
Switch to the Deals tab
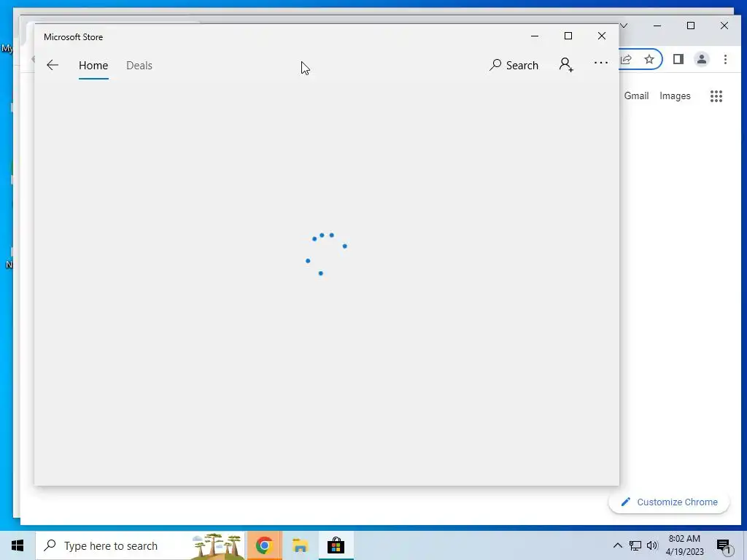(139, 65)
